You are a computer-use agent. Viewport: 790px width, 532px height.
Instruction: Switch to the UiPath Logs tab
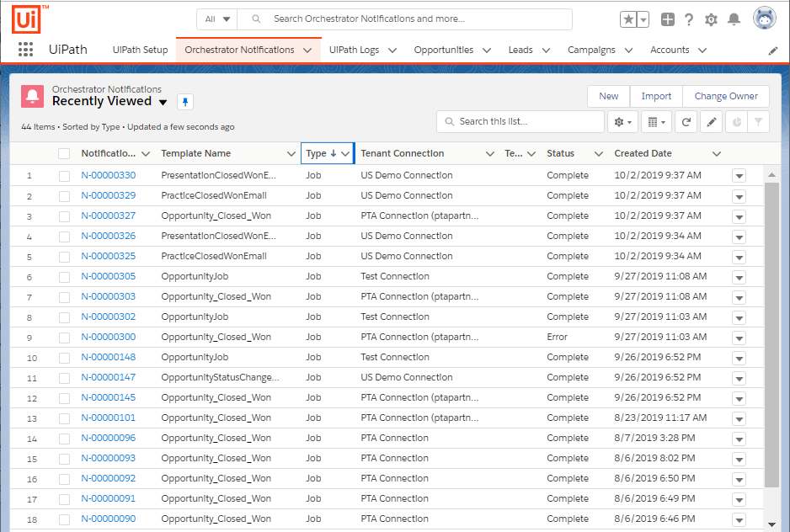pyautogui.click(x=354, y=50)
